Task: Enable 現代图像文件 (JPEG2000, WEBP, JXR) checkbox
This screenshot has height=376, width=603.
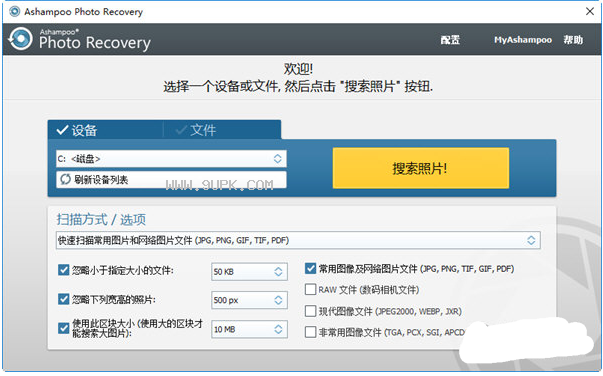Action: pyautogui.click(x=310, y=311)
